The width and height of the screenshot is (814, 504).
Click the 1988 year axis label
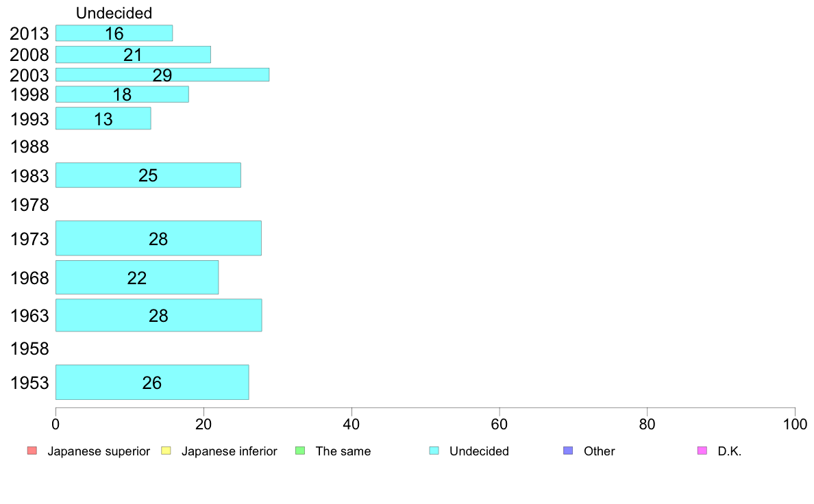point(29,147)
